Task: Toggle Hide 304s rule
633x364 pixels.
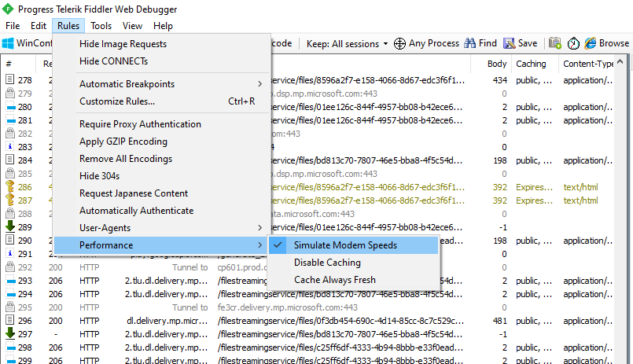Action: 161,176
